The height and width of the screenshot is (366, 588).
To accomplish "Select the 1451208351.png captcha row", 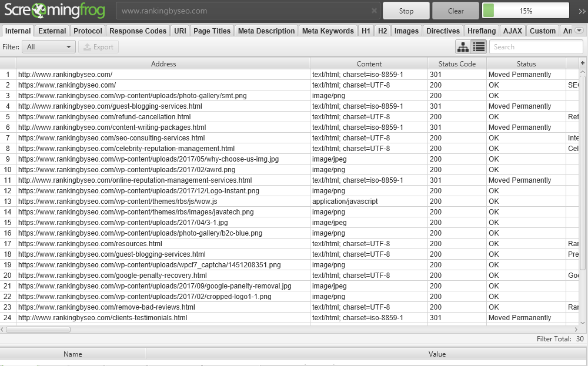I will tap(289, 264).
